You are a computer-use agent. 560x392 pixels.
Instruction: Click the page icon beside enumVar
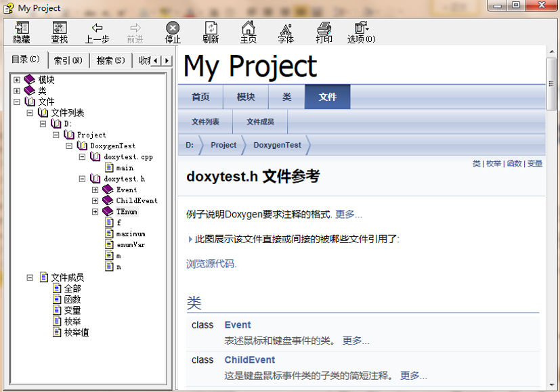(x=109, y=244)
